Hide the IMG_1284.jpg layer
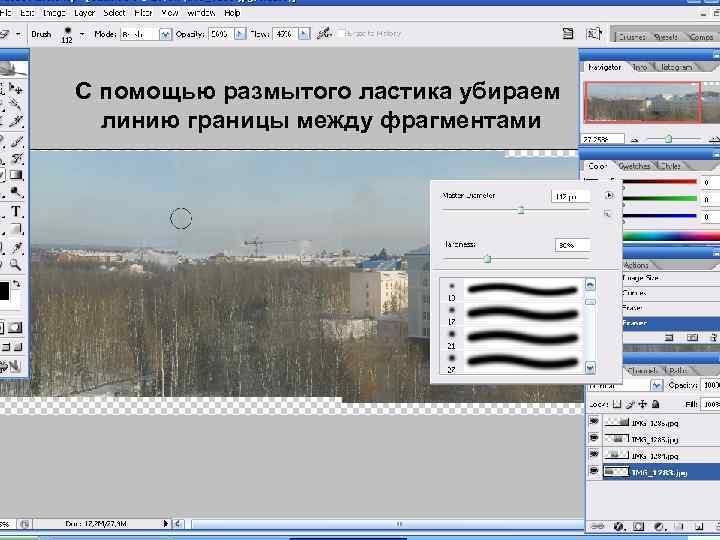 coord(594,455)
